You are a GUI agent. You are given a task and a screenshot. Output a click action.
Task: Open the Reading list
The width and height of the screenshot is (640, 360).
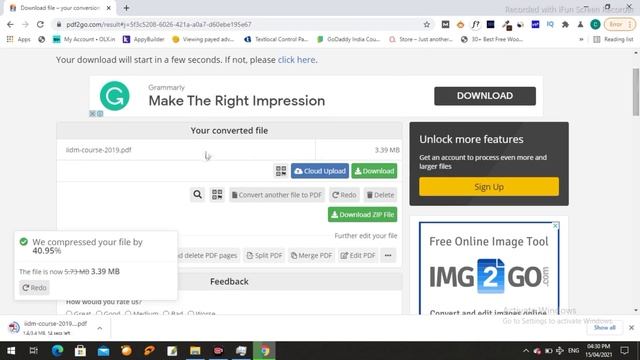(x=613, y=40)
